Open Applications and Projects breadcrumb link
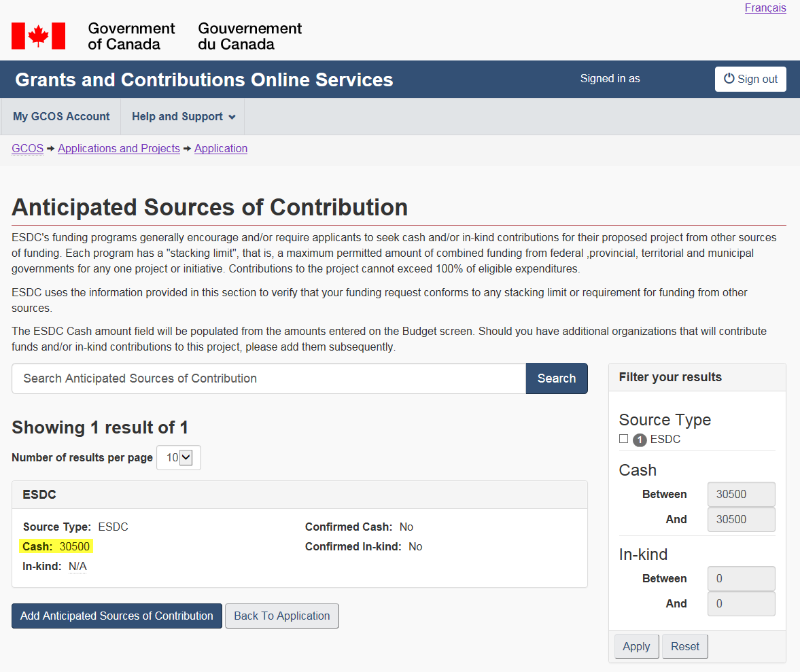This screenshot has width=800, height=672. (119, 148)
